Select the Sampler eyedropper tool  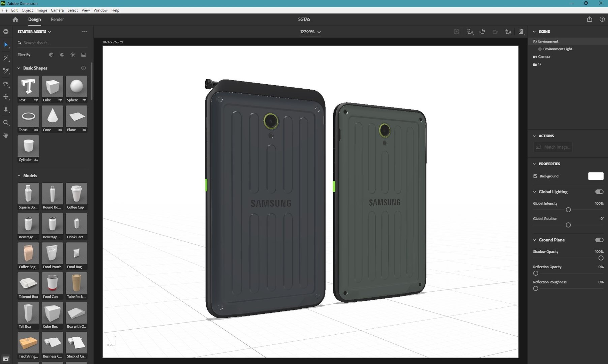pyautogui.click(x=6, y=70)
